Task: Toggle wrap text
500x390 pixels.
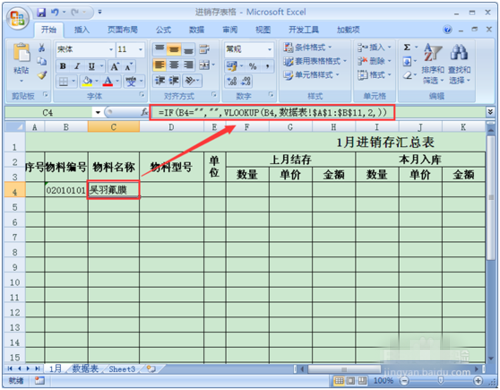Action: click(204, 49)
